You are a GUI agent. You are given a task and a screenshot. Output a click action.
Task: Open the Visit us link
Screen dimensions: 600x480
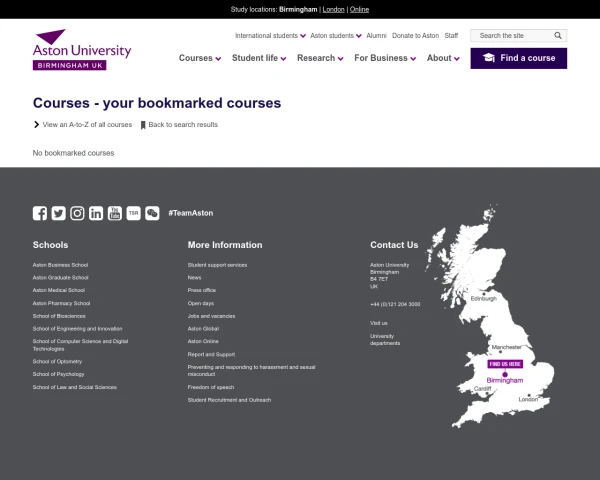[x=378, y=323]
